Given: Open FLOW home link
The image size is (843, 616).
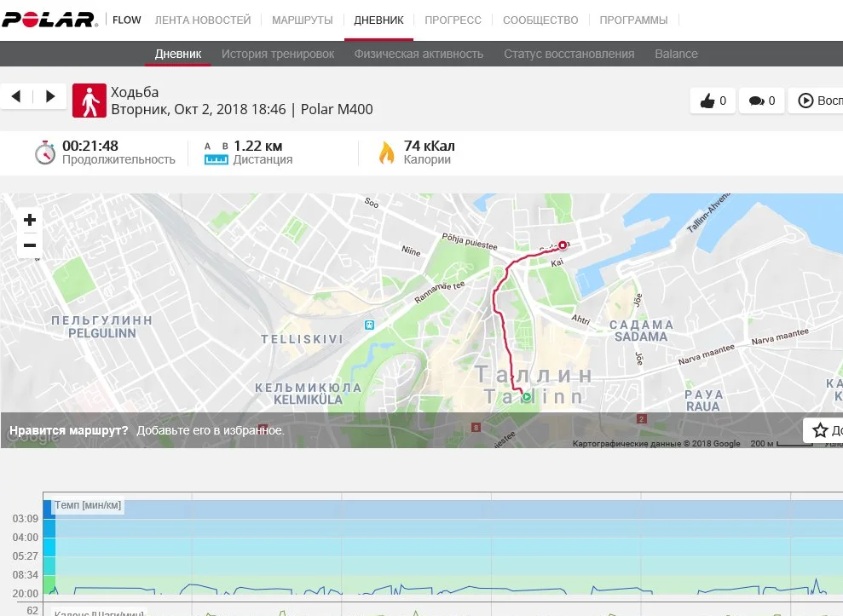Looking at the screenshot, I should coord(127,20).
